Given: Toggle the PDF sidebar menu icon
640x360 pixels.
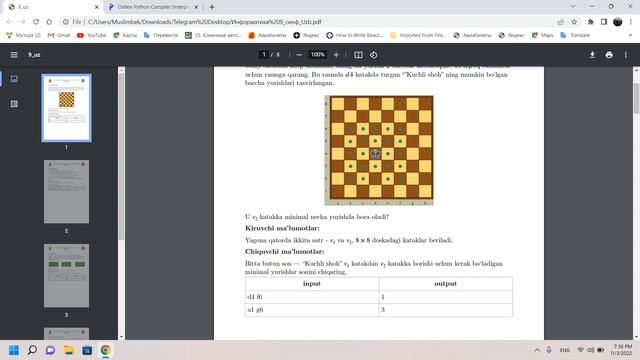Looking at the screenshot, I should click(x=14, y=55).
